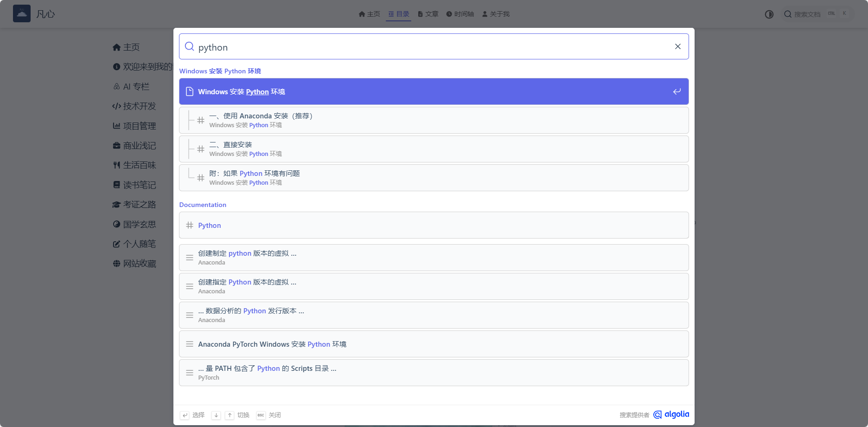Open result 创建指定 Python 版本的虚拟
The image size is (868, 427).
point(434,286)
